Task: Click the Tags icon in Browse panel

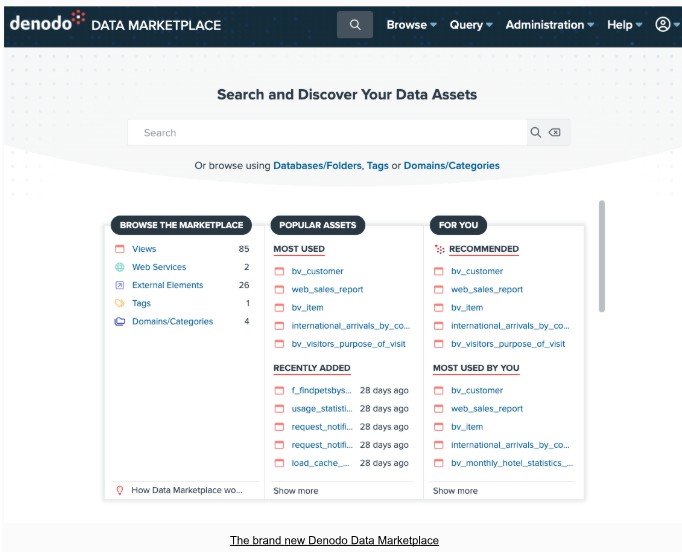Action: pos(120,303)
